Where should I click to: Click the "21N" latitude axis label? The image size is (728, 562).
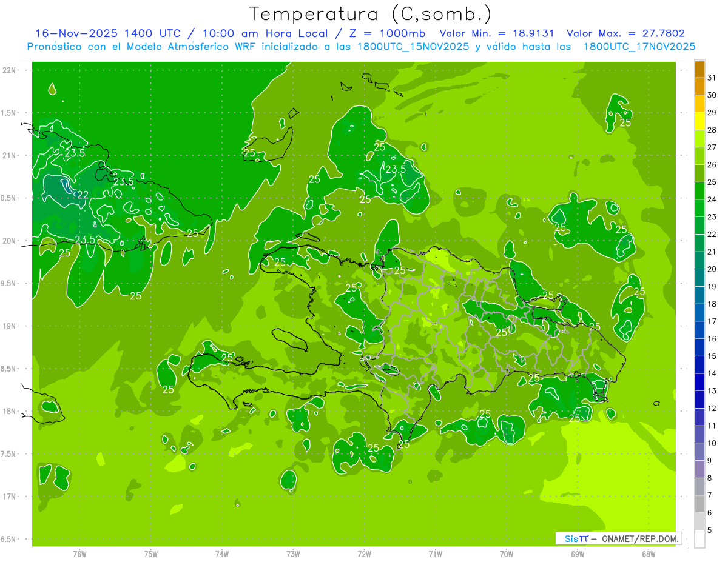[x=9, y=155]
